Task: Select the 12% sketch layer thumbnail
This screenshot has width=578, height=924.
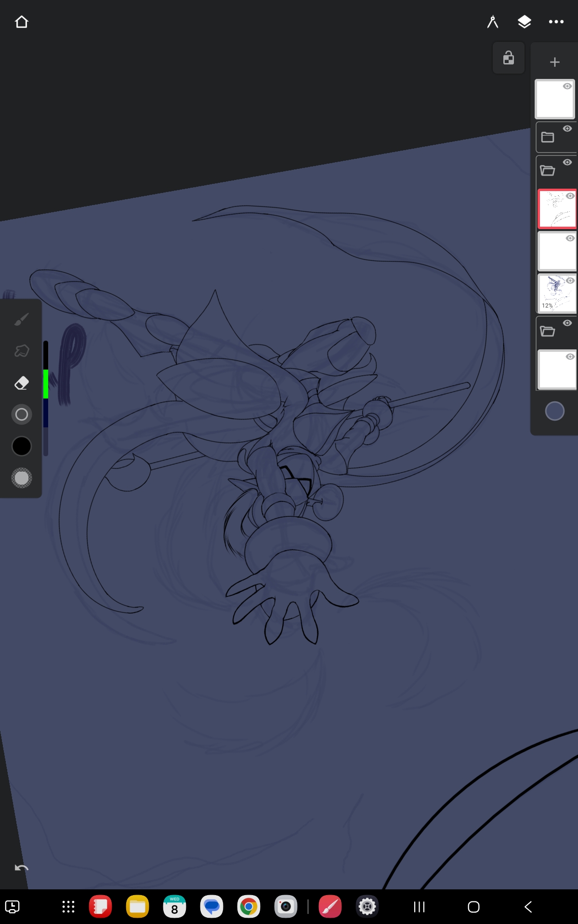Action: pyautogui.click(x=555, y=294)
